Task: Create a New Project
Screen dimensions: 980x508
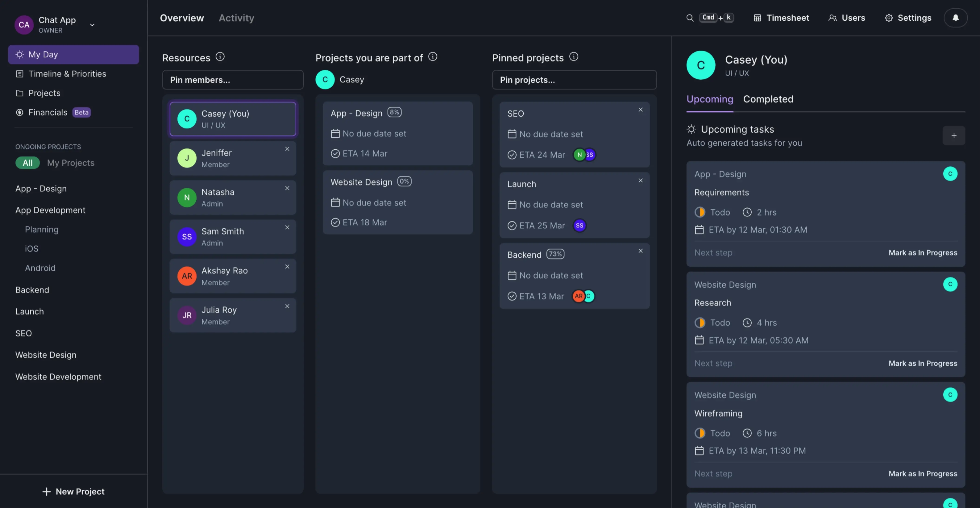Action: 73,491
